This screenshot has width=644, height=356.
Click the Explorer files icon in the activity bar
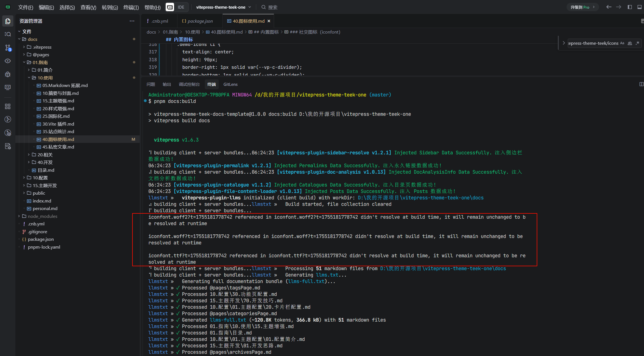8,21
